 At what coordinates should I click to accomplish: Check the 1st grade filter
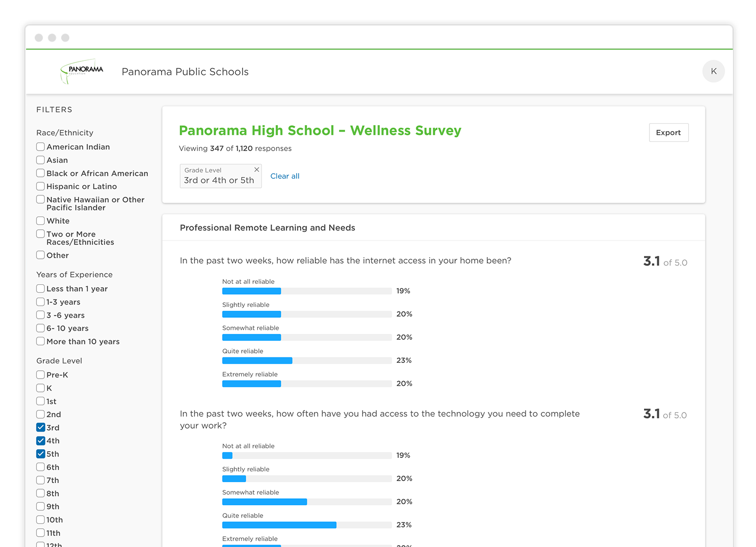click(41, 401)
